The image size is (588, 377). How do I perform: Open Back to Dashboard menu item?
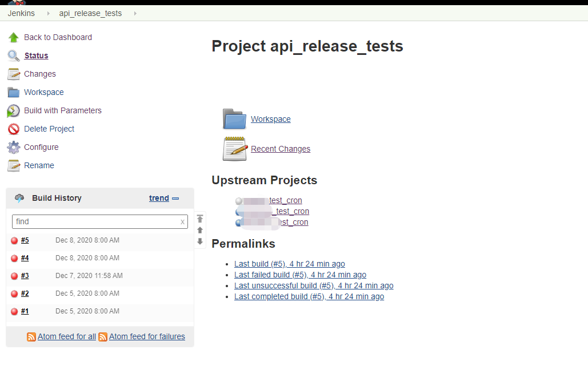(58, 38)
